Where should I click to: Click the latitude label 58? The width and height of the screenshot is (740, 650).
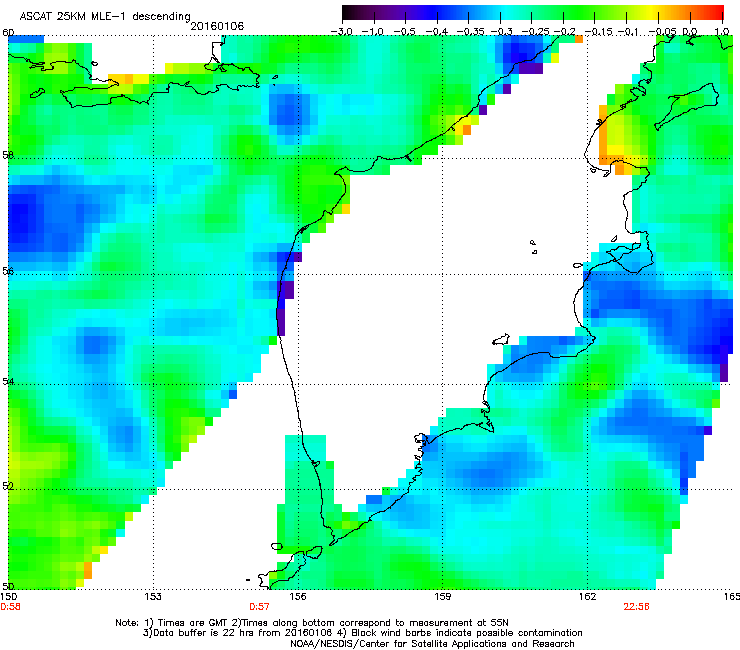[8, 155]
